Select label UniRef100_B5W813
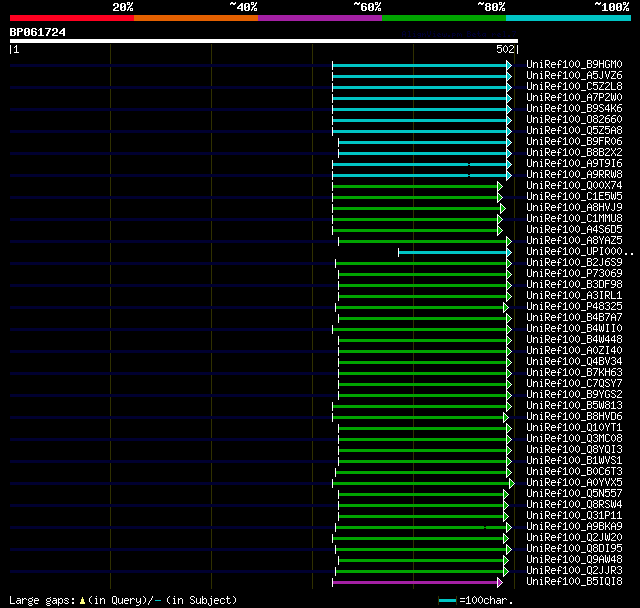The width and height of the screenshot is (640, 608). coord(574,406)
